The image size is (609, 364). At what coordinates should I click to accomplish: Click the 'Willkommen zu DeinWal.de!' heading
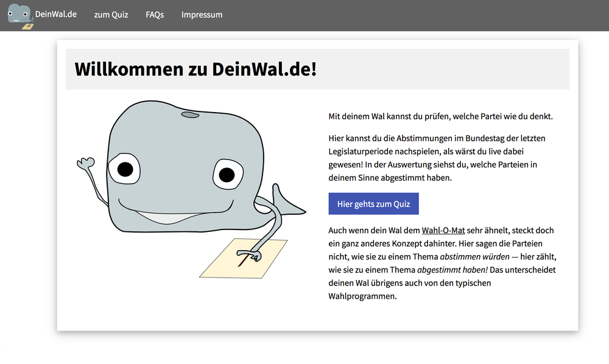(x=195, y=69)
